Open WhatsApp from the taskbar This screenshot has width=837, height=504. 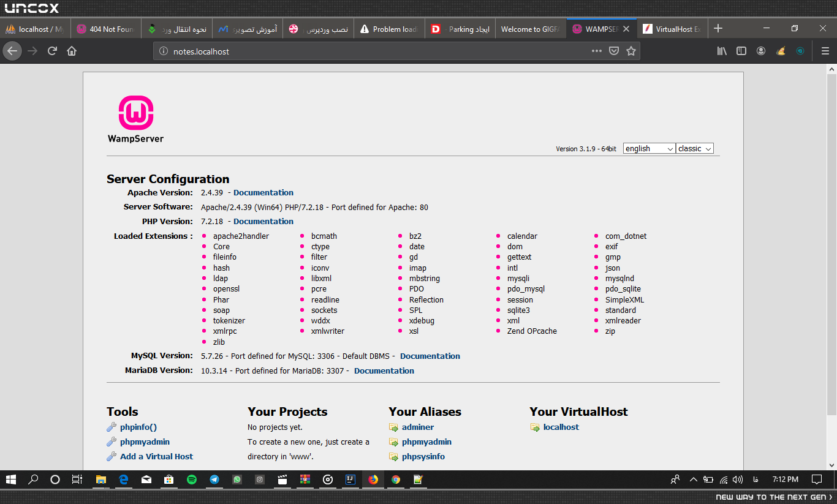tap(237, 480)
